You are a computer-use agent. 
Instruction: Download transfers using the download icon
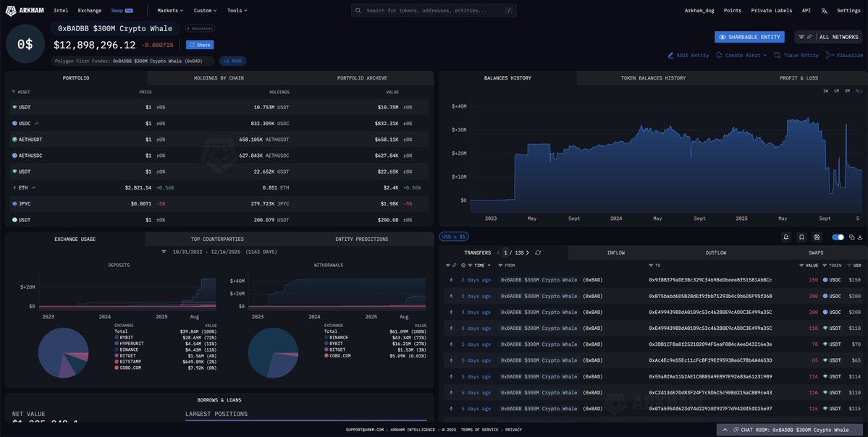(x=860, y=237)
